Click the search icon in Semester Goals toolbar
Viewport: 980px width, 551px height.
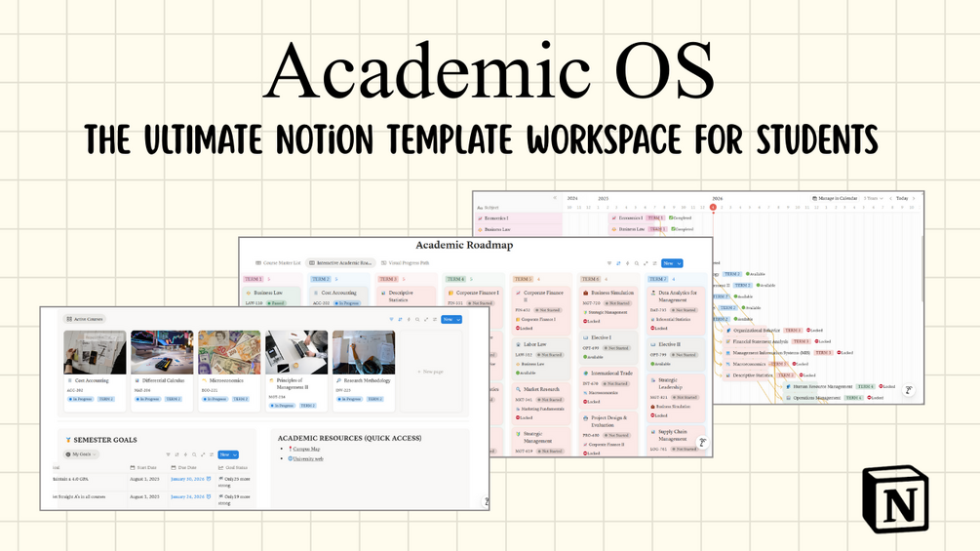[x=194, y=454]
